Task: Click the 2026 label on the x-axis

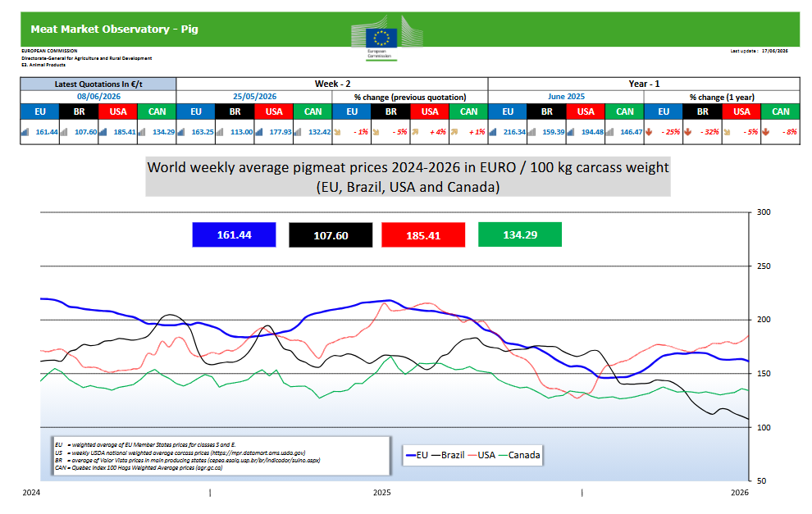Action: 740,492
